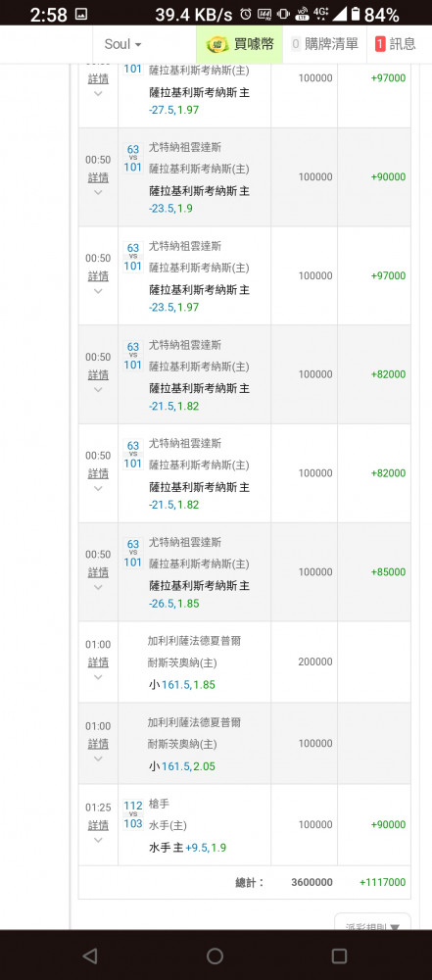The image size is (432, 980).
Task: Tap the Android recent apps square icon
Action: pyautogui.click(x=340, y=955)
